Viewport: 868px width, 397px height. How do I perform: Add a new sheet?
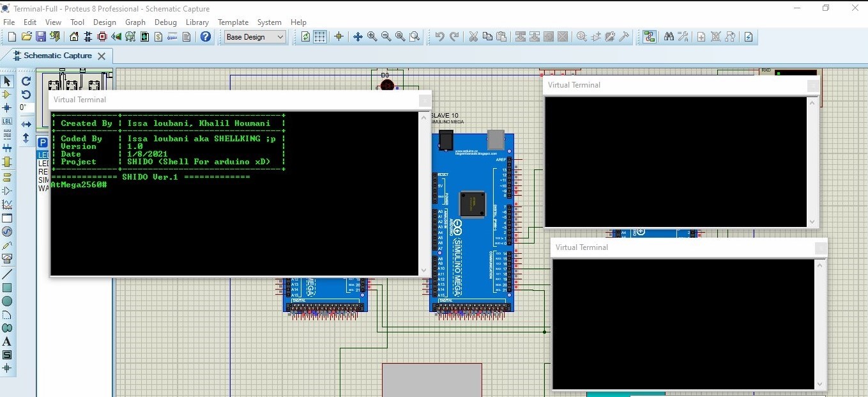[701, 37]
